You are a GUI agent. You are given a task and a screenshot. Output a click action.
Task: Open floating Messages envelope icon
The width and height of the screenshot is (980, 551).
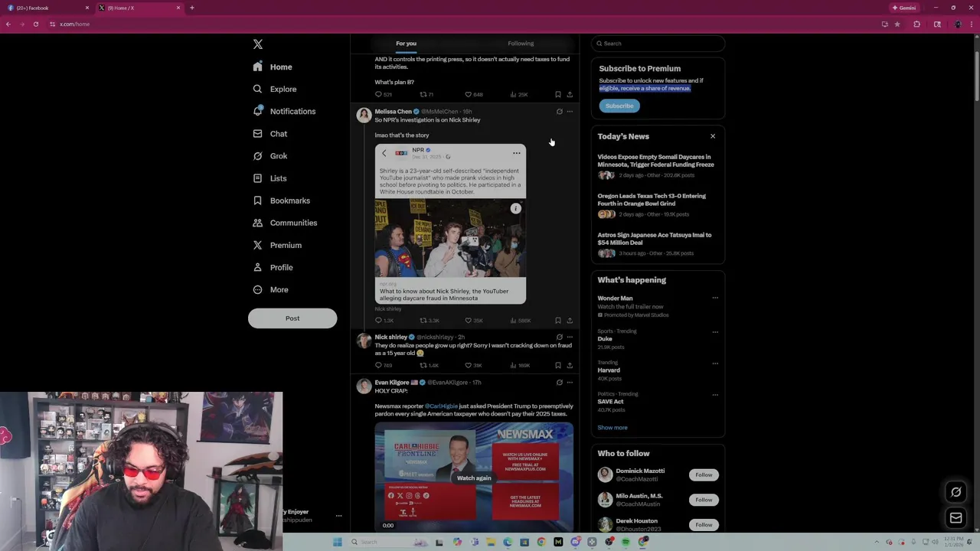click(955, 518)
